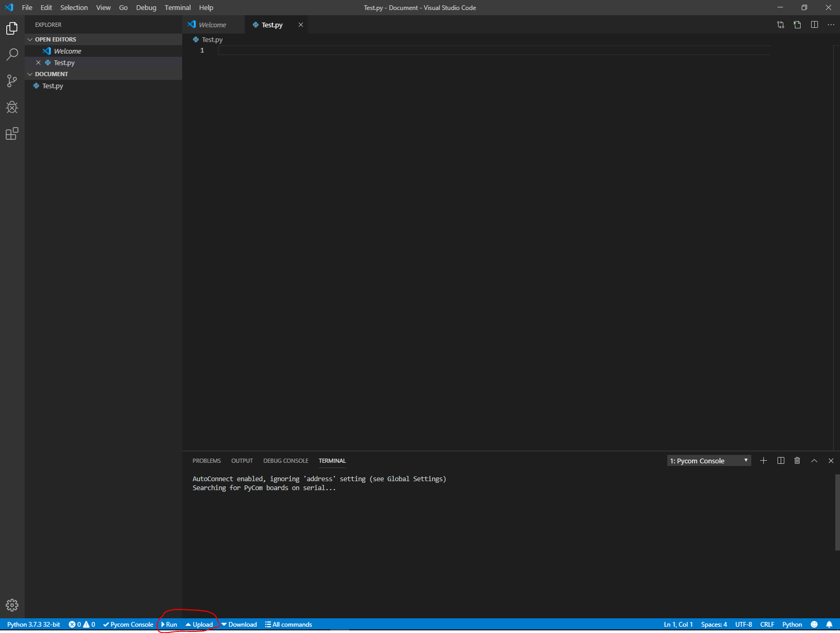This screenshot has height=633, width=840.
Task: Open the Extensions view
Action: click(12, 134)
